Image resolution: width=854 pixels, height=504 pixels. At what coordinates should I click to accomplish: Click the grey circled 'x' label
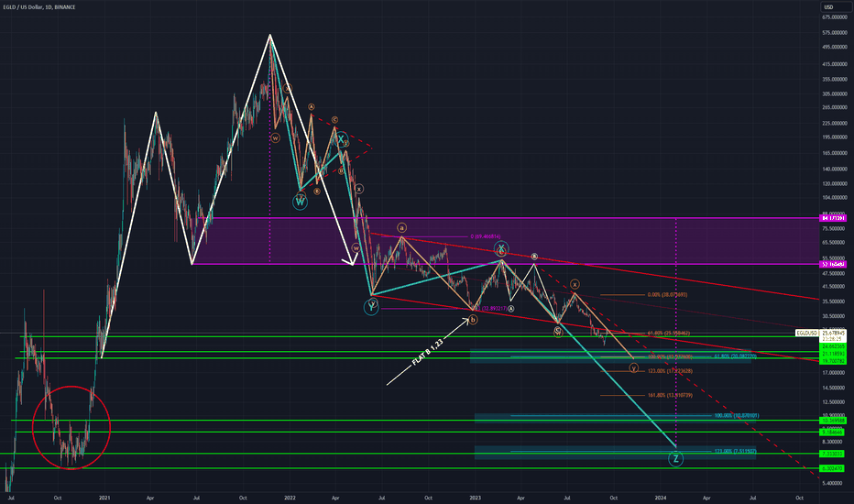[x=359, y=189]
